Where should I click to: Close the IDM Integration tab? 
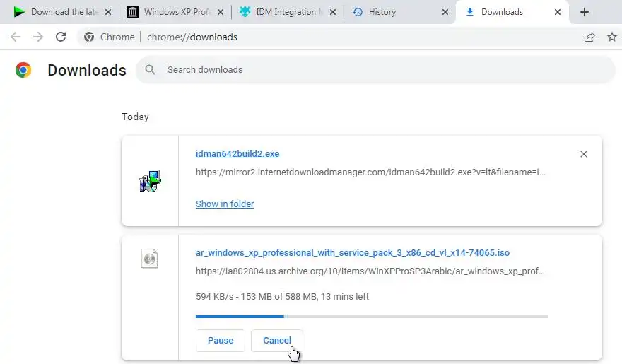(x=333, y=12)
